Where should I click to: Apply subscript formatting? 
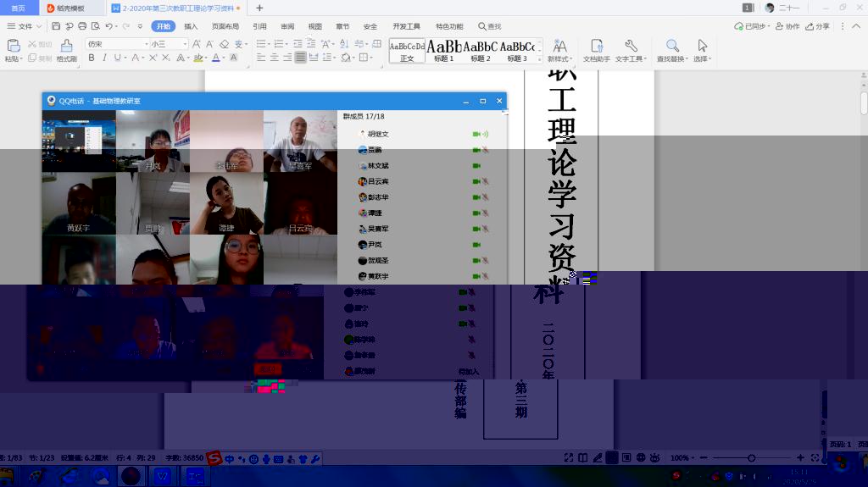point(165,58)
